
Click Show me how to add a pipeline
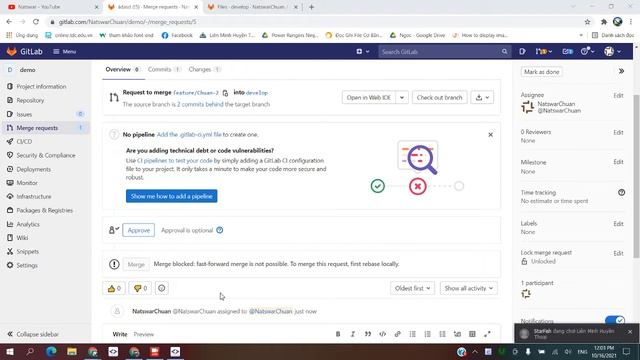(171, 196)
